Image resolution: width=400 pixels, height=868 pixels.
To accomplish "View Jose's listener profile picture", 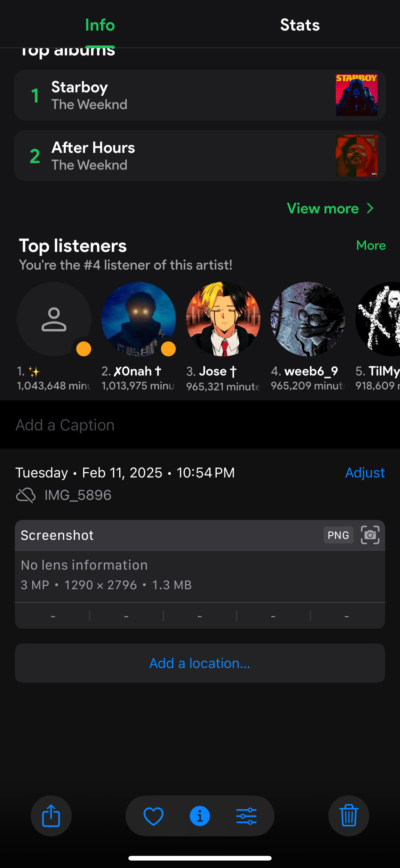I will (223, 319).
